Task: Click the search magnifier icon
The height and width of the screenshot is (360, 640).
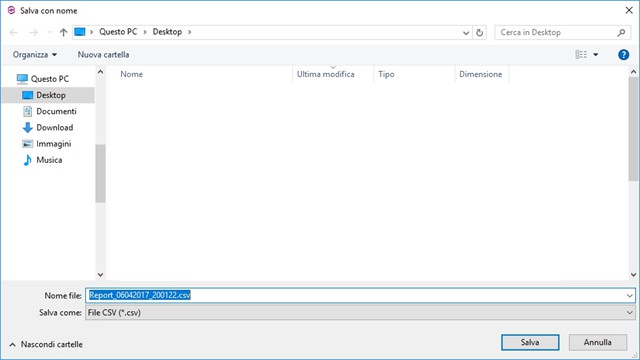Action: pyautogui.click(x=621, y=32)
